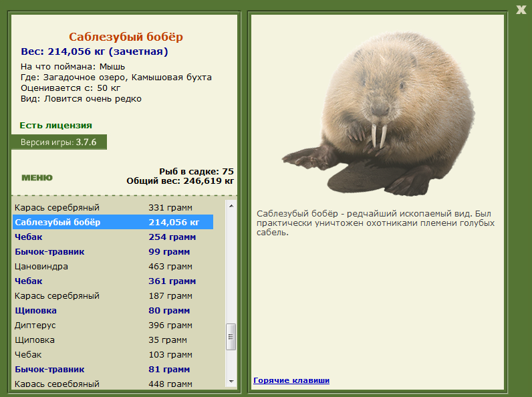Click the Есть лицензия text
Image resolution: width=532 pixels, height=397 pixels.
tap(55, 125)
